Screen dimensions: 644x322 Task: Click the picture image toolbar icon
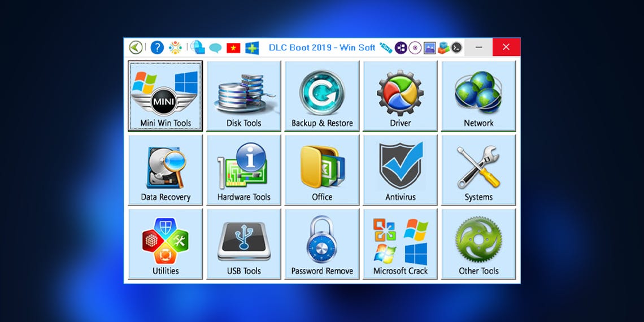(x=429, y=47)
